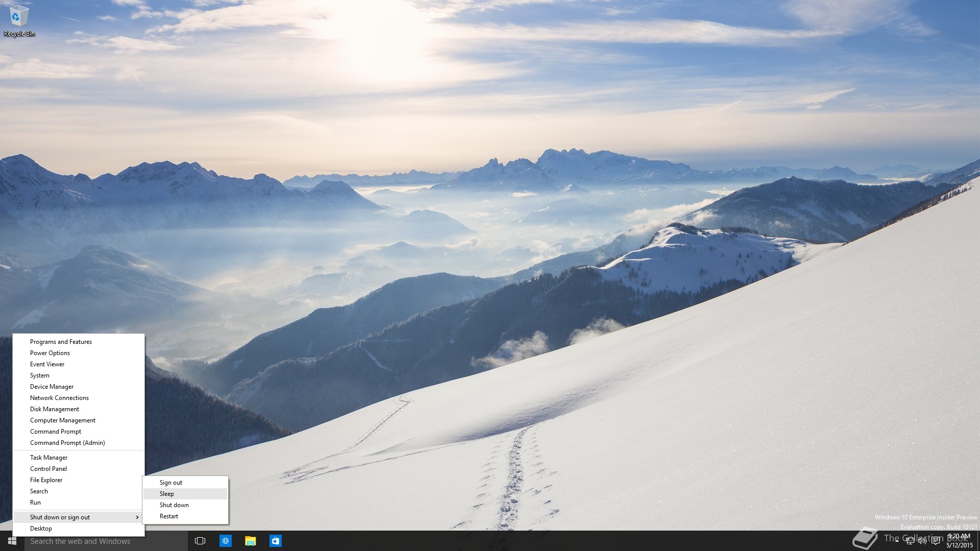The width and height of the screenshot is (980, 551).
Task: Open System from the context menu
Action: (79, 375)
